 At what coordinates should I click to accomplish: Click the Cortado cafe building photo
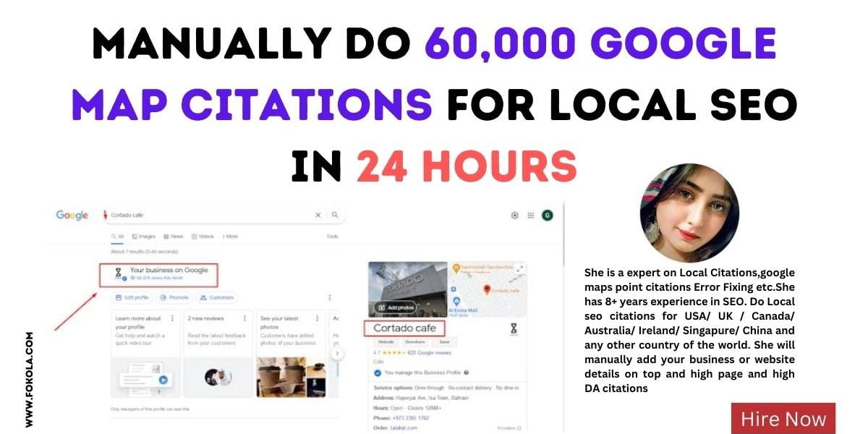[x=408, y=289]
